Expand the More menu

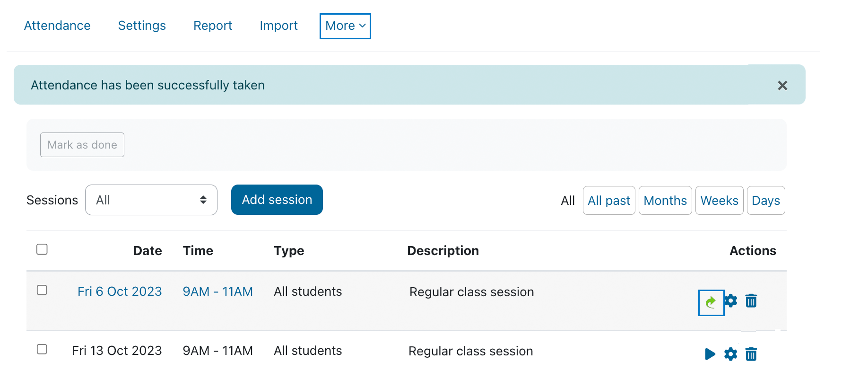[345, 26]
